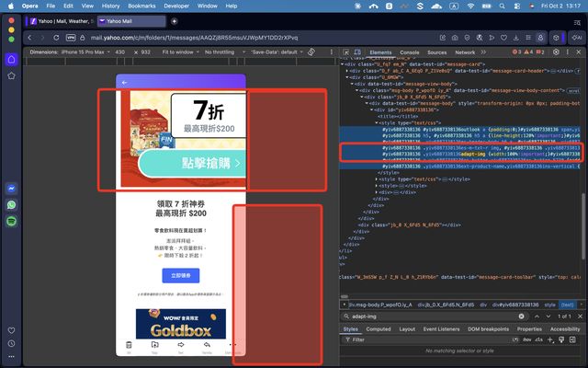Click the reply arrow in mail bottom toolbar
The height and width of the screenshot is (368, 588).
pos(207,345)
